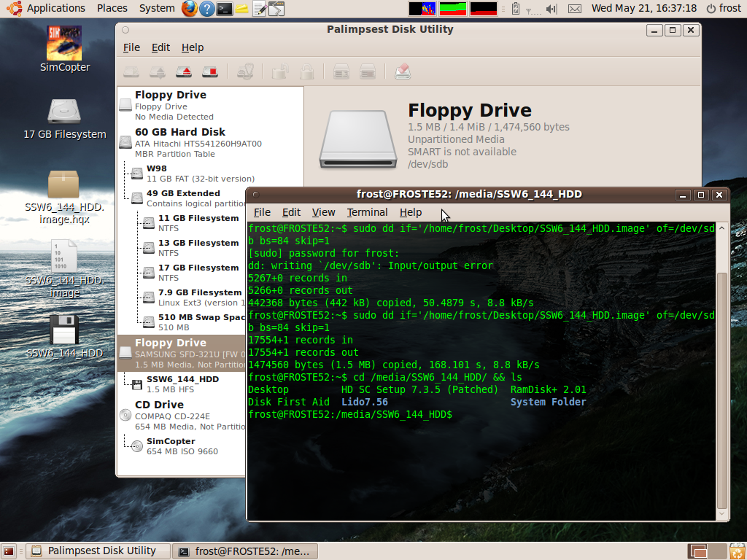This screenshot has height=560, width=747.
Task: Click the blue CPU system monitor graph
Action: (422, 9)
